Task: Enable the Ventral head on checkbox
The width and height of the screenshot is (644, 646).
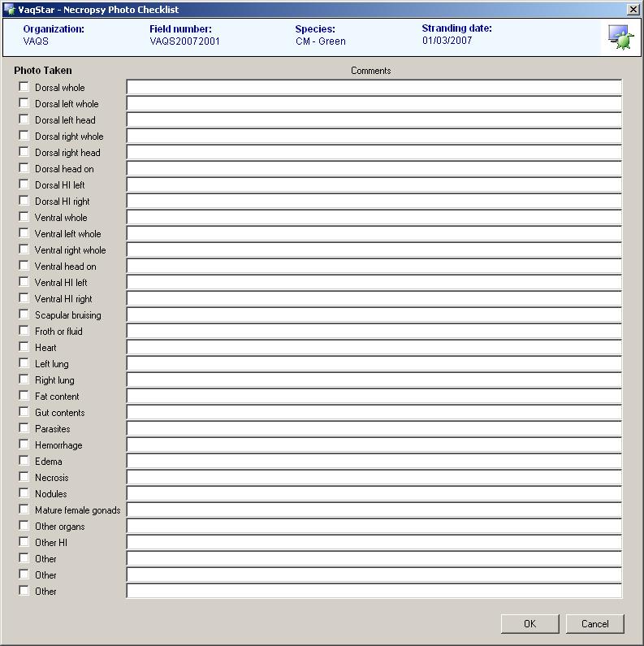Action: 24,266
